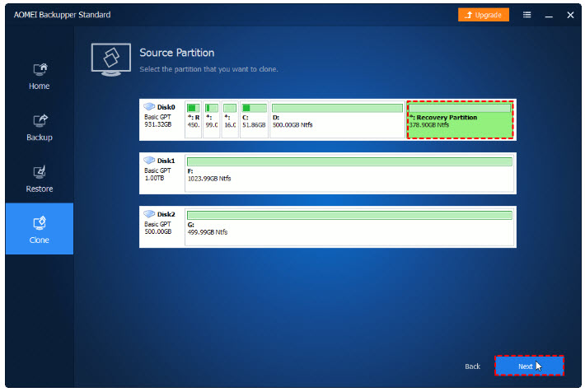Open the Restore section in sidebar
Image resolution: width=585 pixels, height=392 pixels.
(x=40, y=180)
